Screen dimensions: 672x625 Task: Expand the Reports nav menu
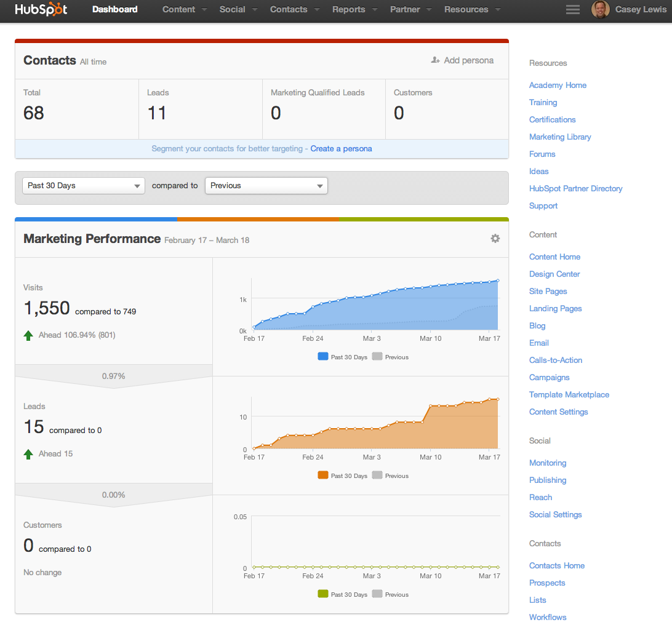(354, 9)
